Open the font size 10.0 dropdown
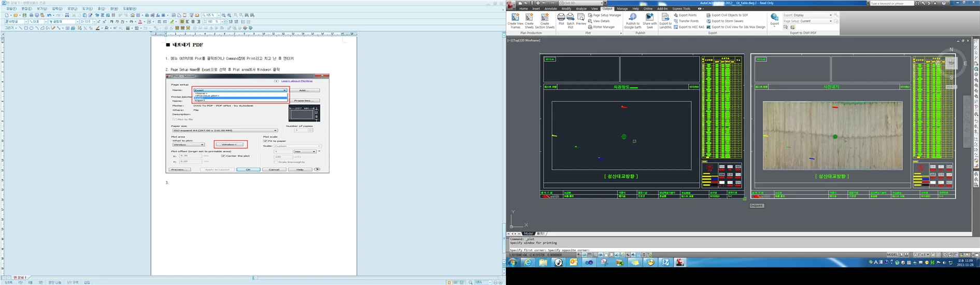980x285 pixels. [94, 22]
